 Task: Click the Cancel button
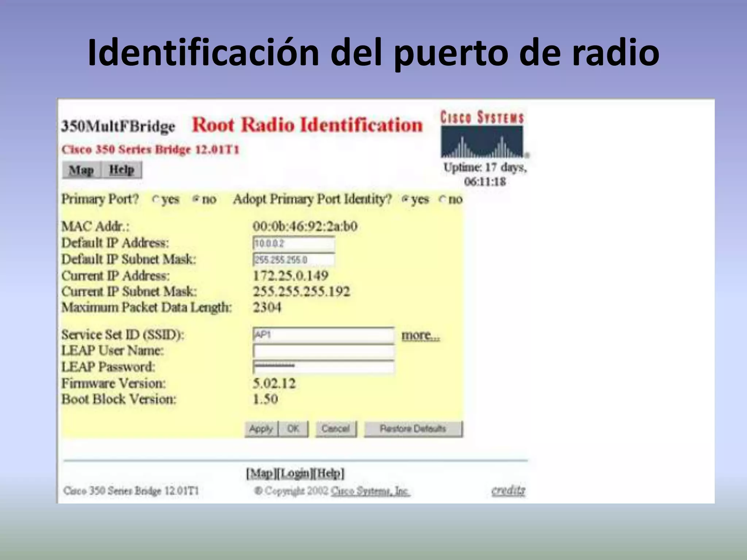click(x=336, y=429)
